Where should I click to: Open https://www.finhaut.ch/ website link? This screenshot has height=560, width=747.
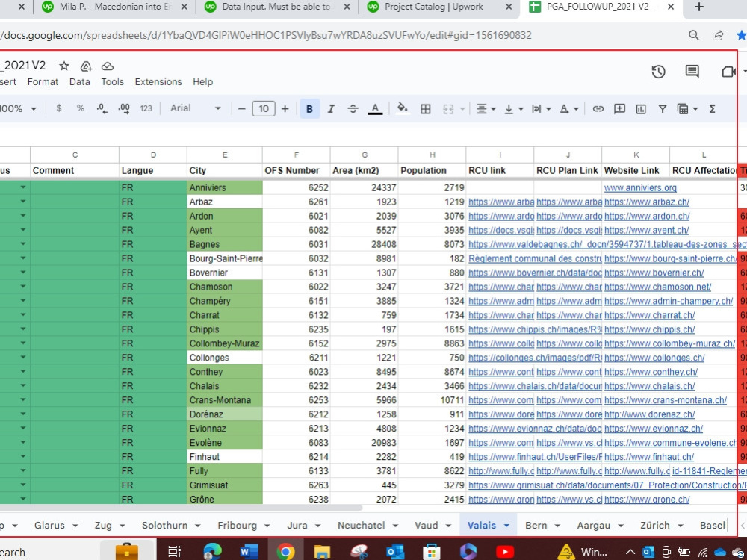[x=649, y=457]
